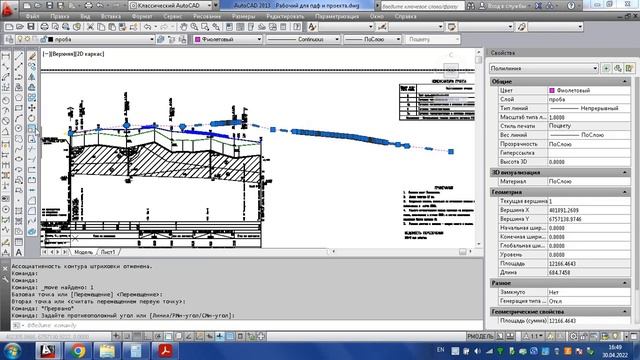Collapse the Геометрия section in Properties
The image size is (640, 360).
pos(624,192)
